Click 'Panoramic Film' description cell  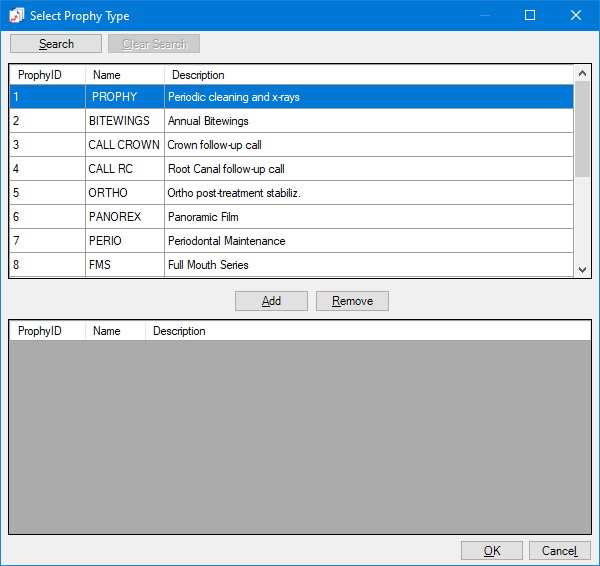coord(369,217)
